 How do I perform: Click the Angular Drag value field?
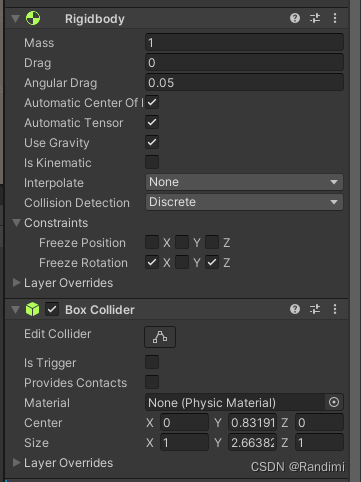click(244, 83)
